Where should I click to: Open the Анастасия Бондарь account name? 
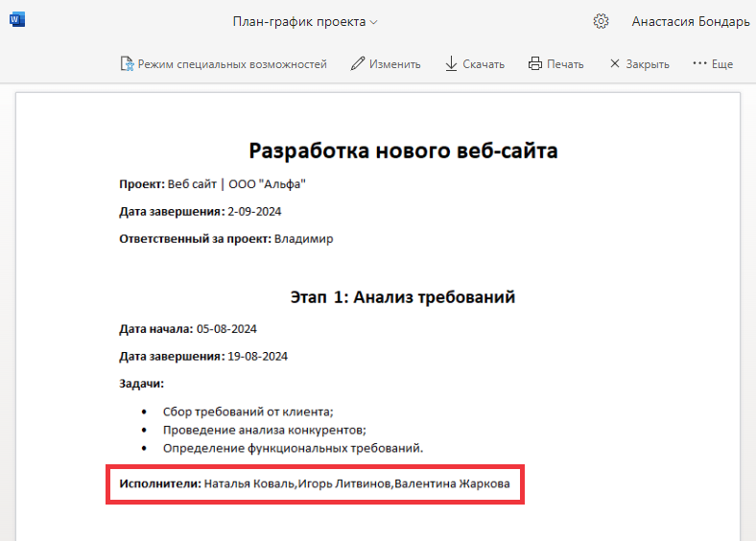(691, 22)
